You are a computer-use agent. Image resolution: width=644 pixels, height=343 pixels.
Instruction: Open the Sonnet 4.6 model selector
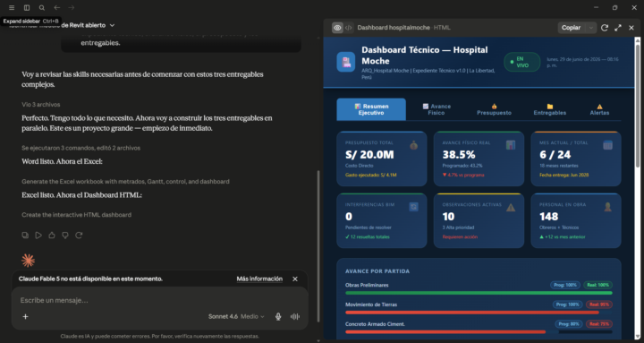click(236, 316)
